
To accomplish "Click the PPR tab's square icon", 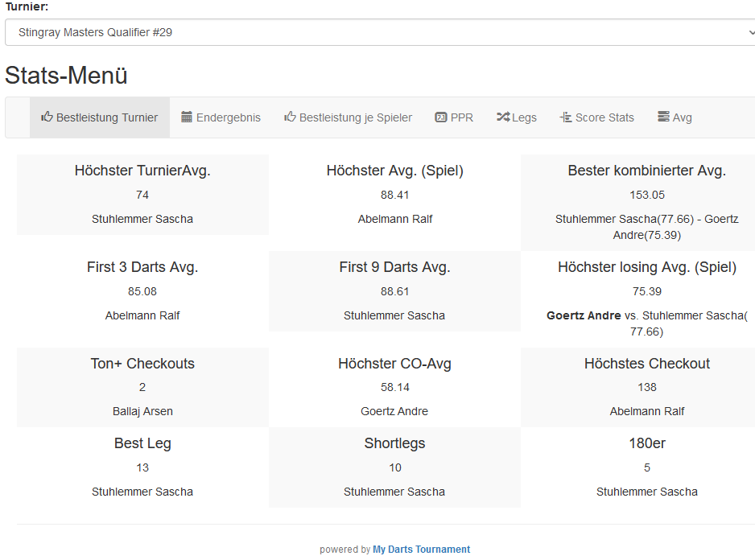I will pos(440,117).
